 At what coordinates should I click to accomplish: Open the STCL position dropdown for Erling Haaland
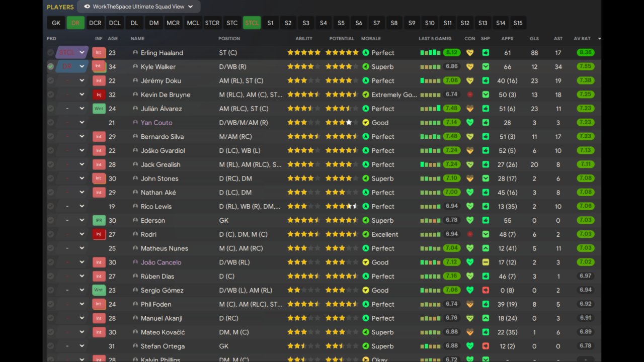tap(72, 52)
